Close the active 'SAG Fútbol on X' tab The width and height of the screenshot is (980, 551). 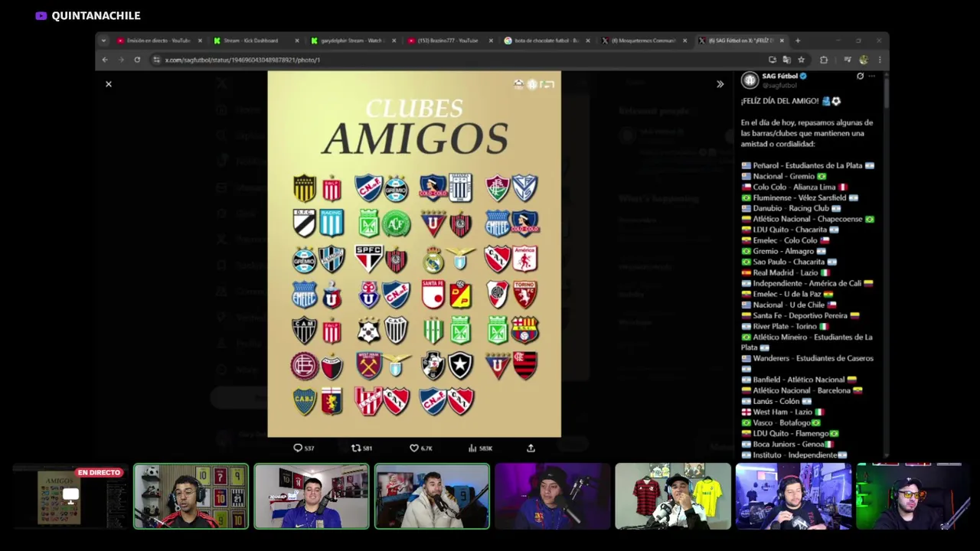[x=782, y=41]
